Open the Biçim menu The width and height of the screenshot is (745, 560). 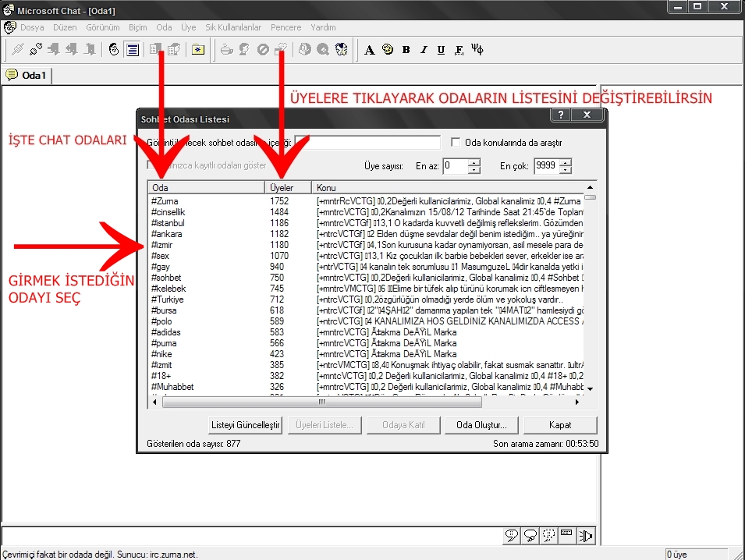coord(138,27)
